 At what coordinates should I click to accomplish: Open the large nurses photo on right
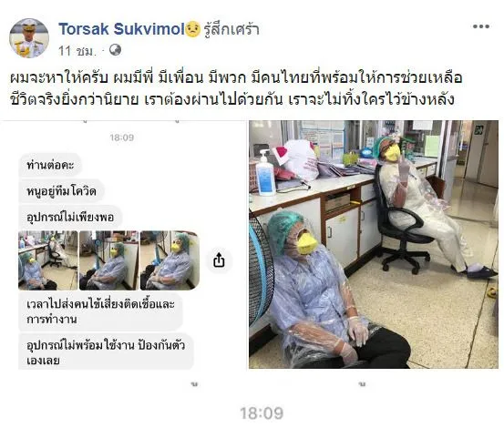point(374,244)
